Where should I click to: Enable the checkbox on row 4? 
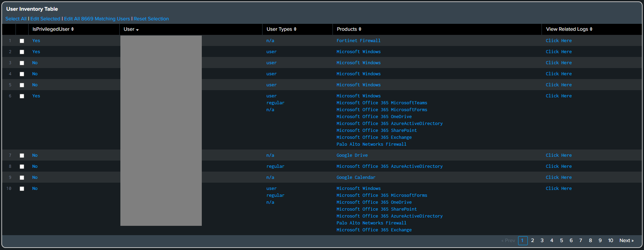(x=22, y=74)
